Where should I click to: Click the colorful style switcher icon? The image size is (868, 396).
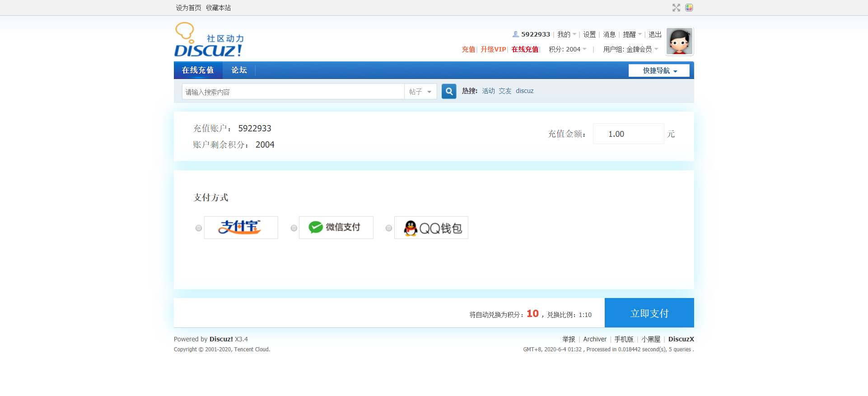click(x=689, y=8)
